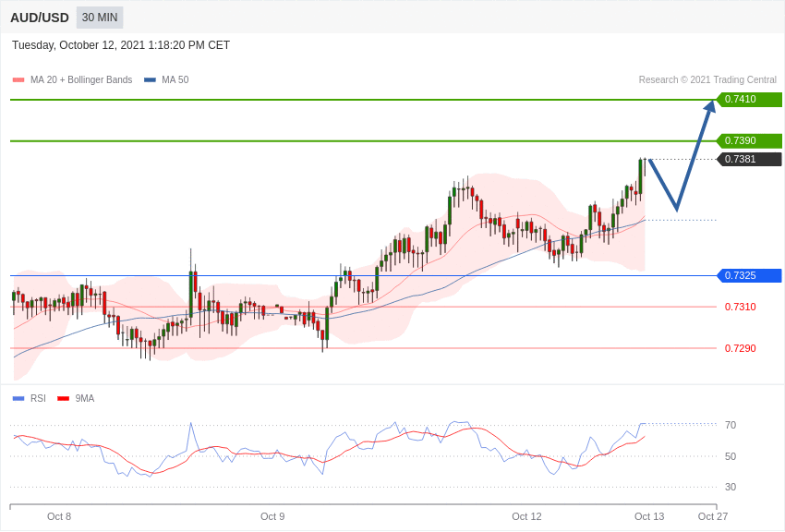This screenshot has height=532, width=785.
Task: Click the RSI 30 level label
Action: [x=731, y=487]
